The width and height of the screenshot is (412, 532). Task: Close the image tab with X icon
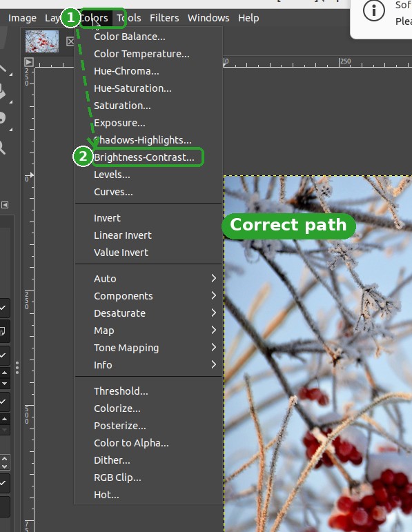click(x=70, y=41)
